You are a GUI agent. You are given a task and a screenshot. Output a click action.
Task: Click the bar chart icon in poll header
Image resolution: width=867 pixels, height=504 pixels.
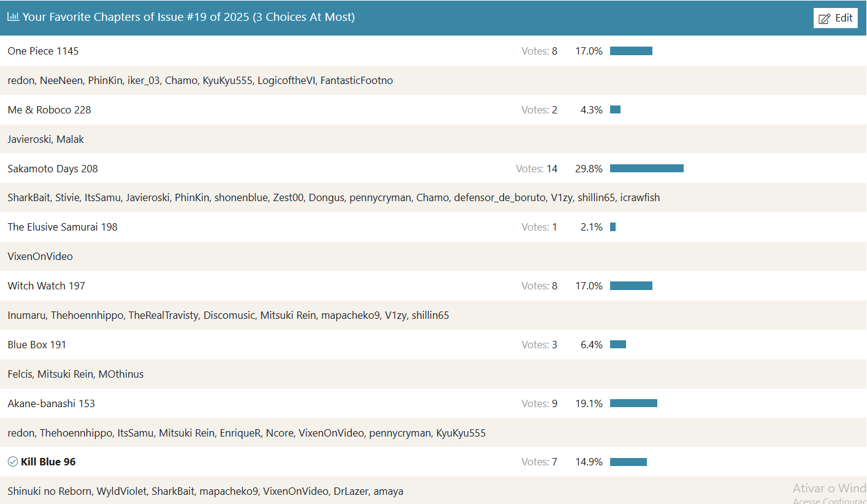(13, 17)
